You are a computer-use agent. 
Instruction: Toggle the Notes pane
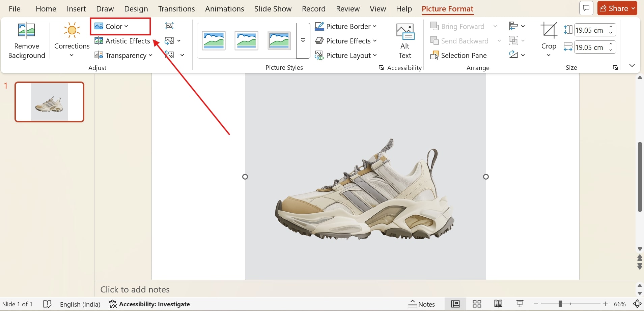tap(421, 304)
